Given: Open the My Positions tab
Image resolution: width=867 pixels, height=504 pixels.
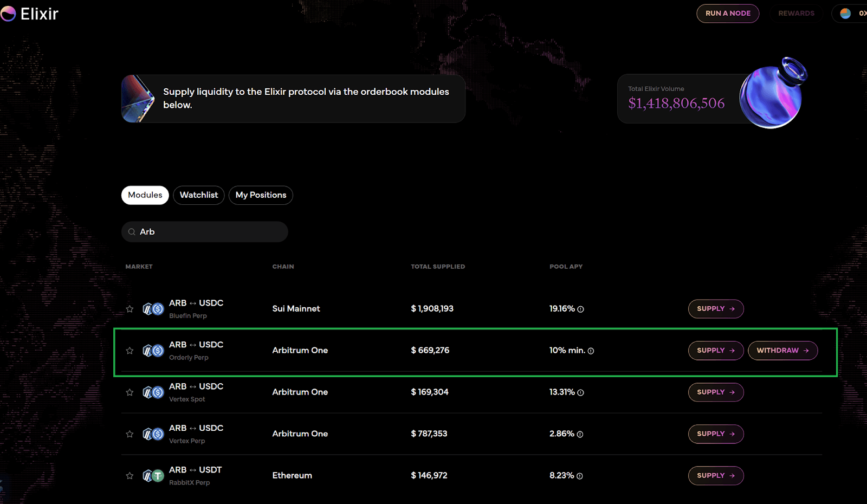Looking at the screenshot, I should [261, 195].
